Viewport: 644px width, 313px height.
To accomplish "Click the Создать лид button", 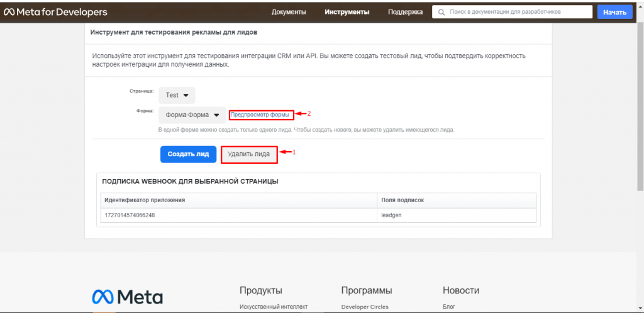I will pos(188,154).
